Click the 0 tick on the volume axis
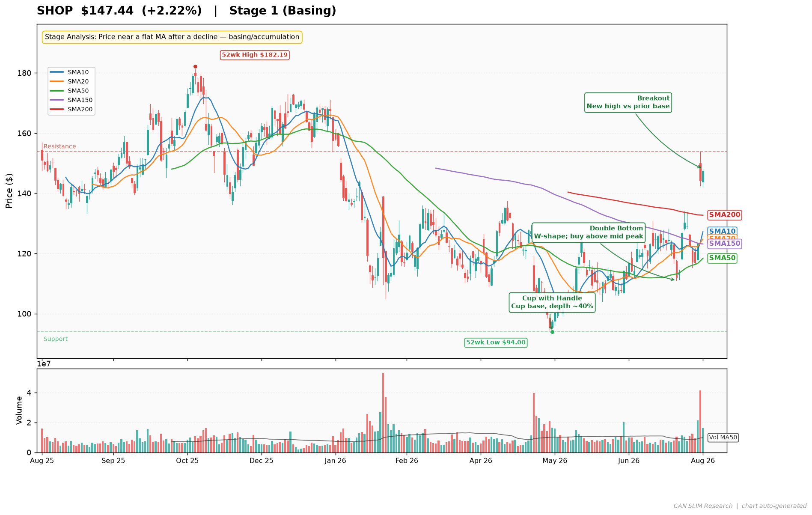 pos(29,453)
